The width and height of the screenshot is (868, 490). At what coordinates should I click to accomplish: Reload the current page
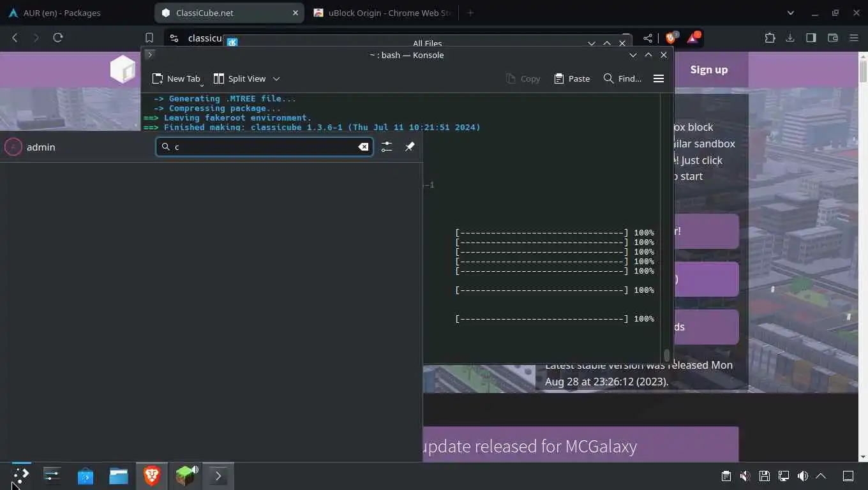[58, 38]
